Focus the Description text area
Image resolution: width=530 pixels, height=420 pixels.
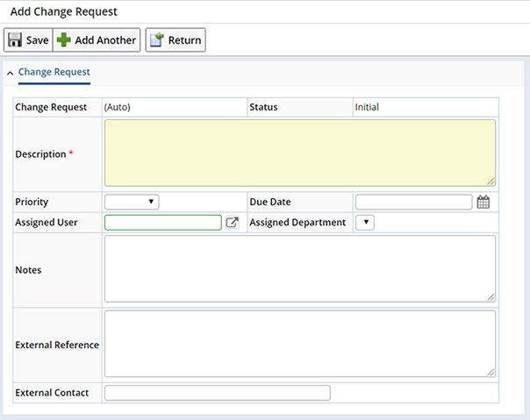coord(300,153)
